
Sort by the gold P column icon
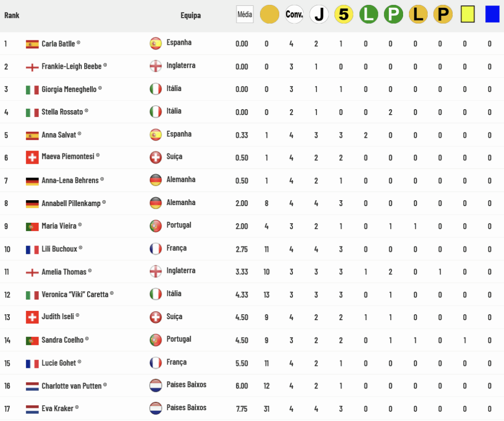(443, 14)
